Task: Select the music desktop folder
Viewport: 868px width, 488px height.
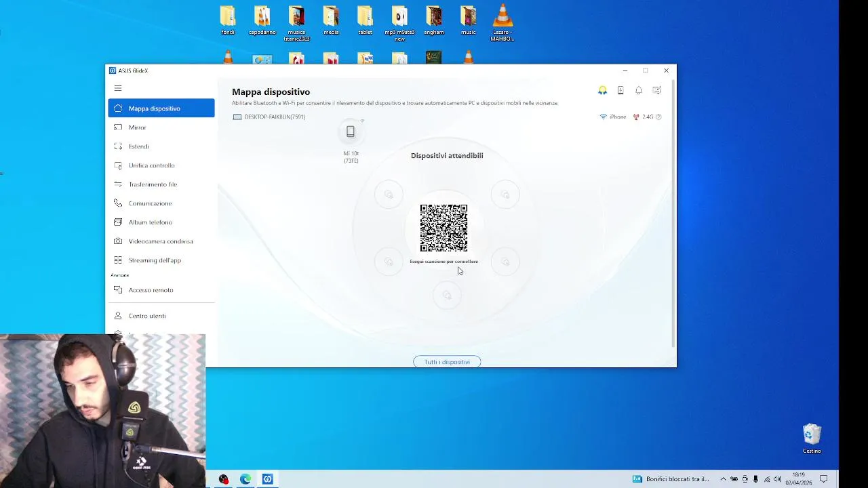Action: point(469,20)
